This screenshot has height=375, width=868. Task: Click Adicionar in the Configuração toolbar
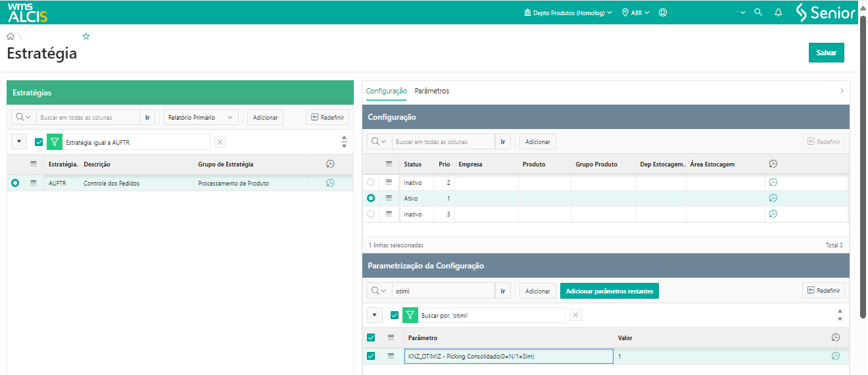538,141
